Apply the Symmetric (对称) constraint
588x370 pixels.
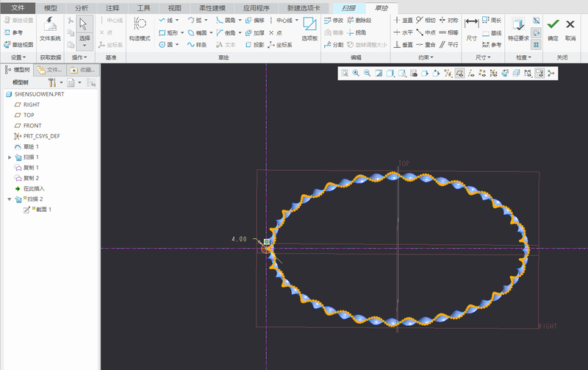point(448,21)
